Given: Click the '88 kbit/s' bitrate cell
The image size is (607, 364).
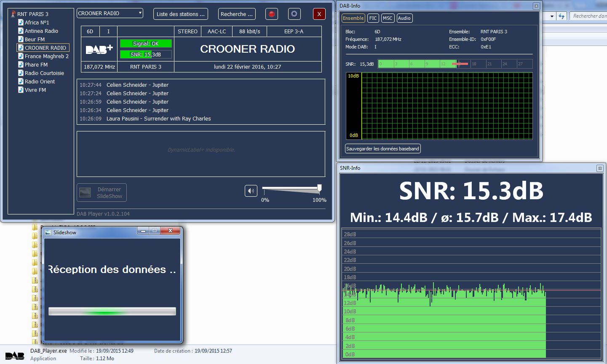Looking at the screenshot, I should point(250,32).
